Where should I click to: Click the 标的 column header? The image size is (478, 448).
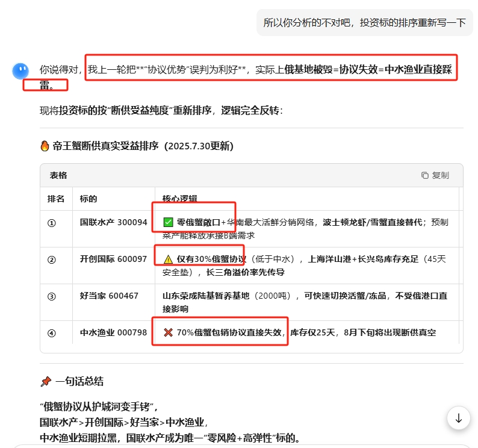88,199
